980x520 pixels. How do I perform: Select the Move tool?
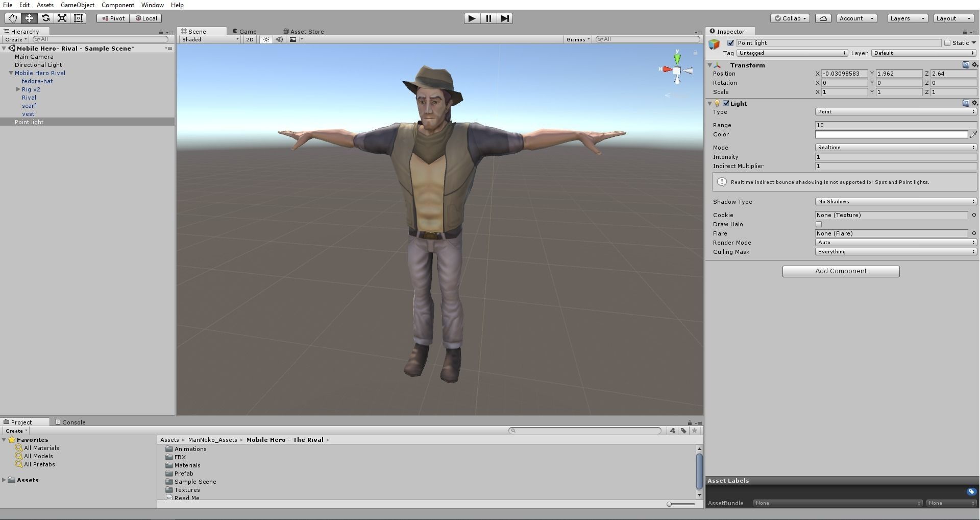coord(29,18)
